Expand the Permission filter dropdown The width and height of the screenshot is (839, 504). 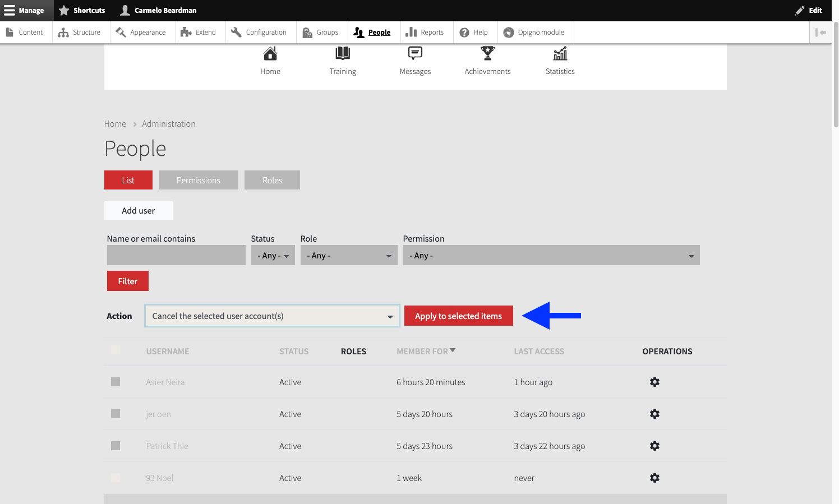(x=551, y=255)
